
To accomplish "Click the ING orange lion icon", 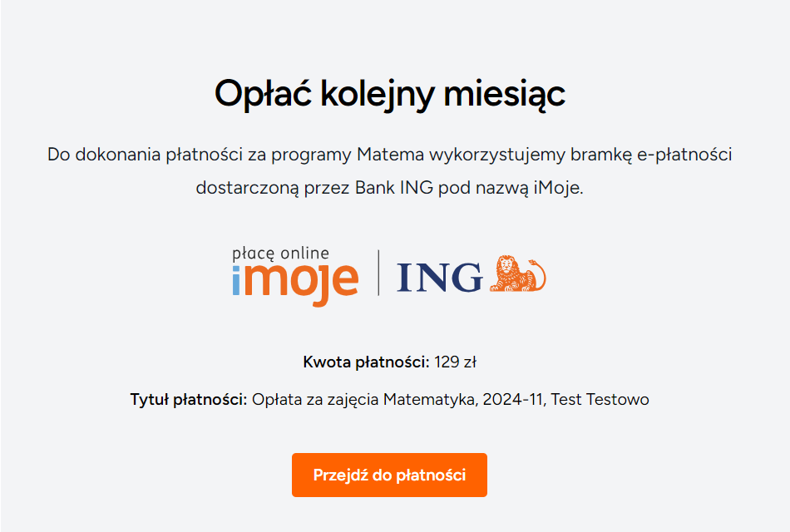I will pos(517,273).
